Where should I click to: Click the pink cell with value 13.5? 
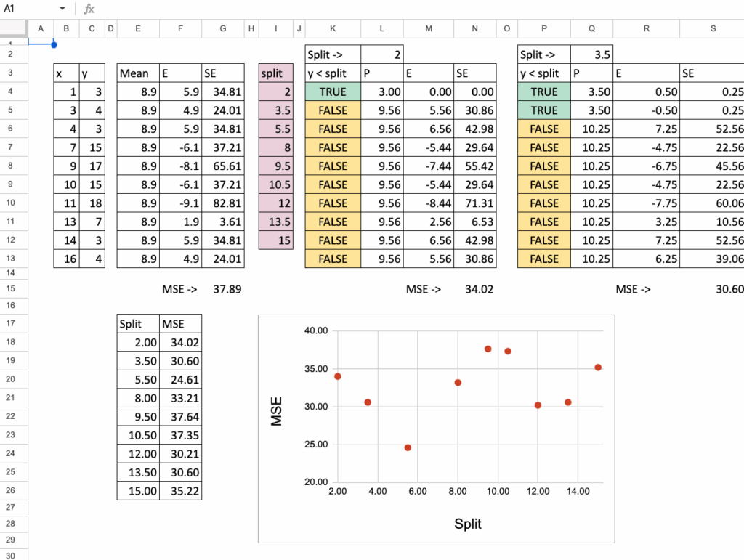[x=276, y=222]
